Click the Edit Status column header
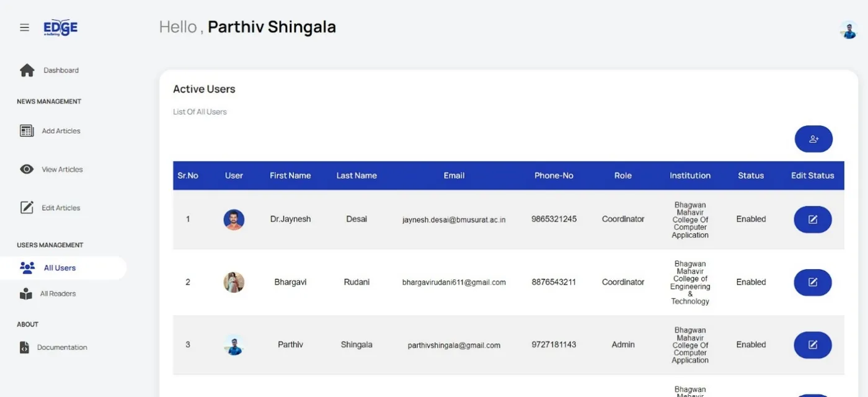Screen dimensions: 868x397 (813, 176)
